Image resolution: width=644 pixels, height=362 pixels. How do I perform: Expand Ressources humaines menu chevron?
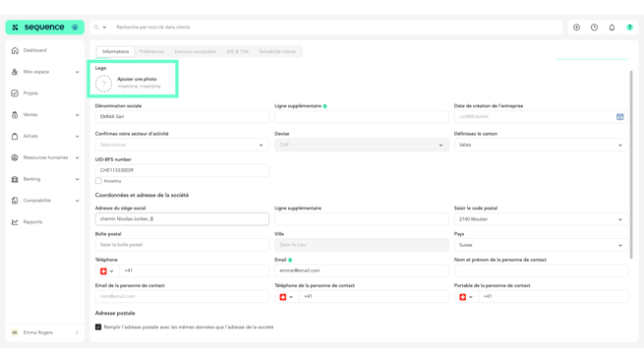(x=78, y=157)
